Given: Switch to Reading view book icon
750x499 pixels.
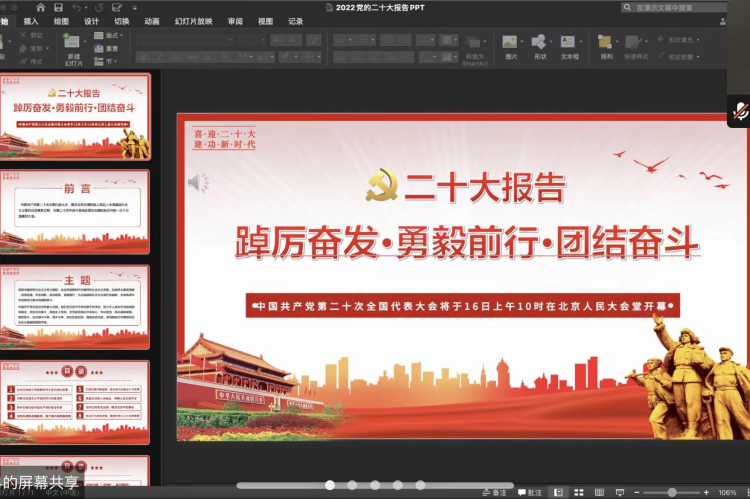Looking at the screenshot, I should [599, 492].
